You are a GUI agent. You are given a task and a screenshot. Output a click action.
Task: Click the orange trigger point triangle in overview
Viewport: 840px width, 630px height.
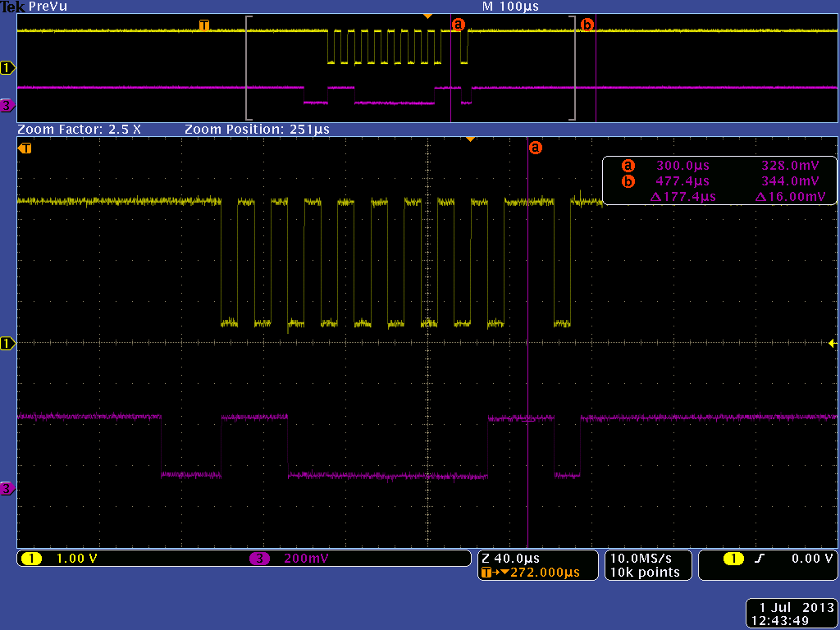click(427, 16)
